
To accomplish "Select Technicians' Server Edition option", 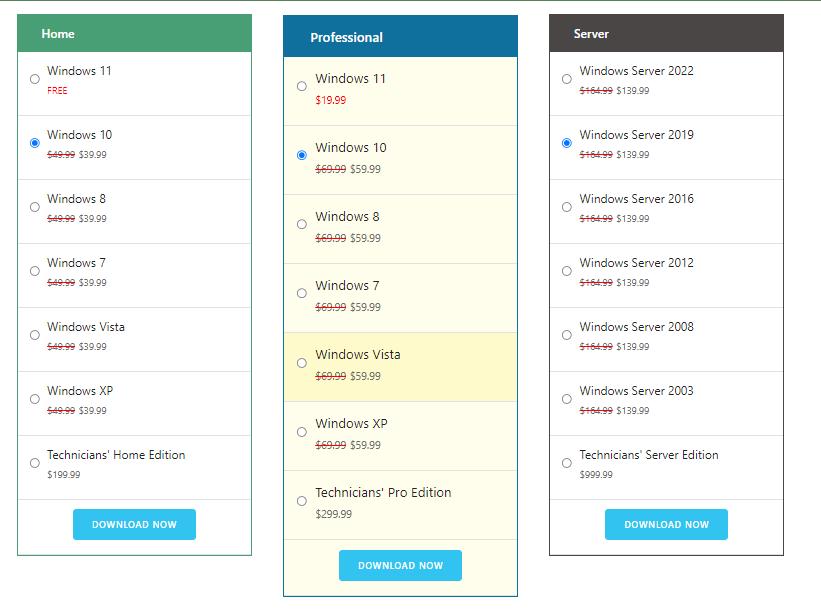I will click(x=567, y=463).
